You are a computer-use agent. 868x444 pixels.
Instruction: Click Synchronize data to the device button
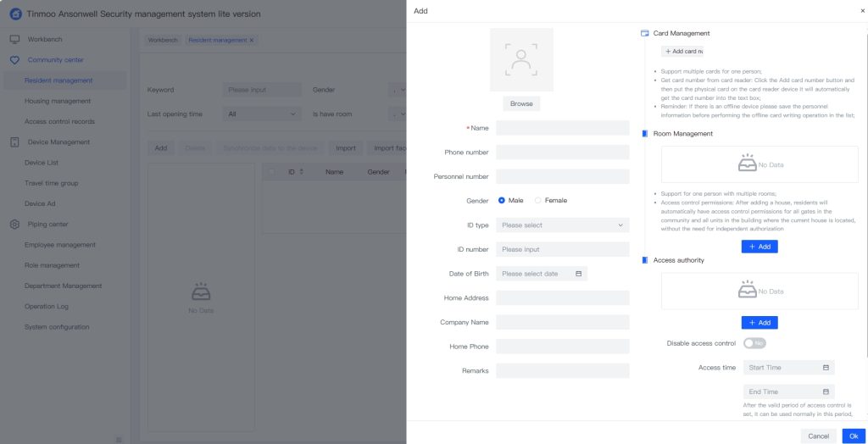pyautogui.click(x=270, y=148)
